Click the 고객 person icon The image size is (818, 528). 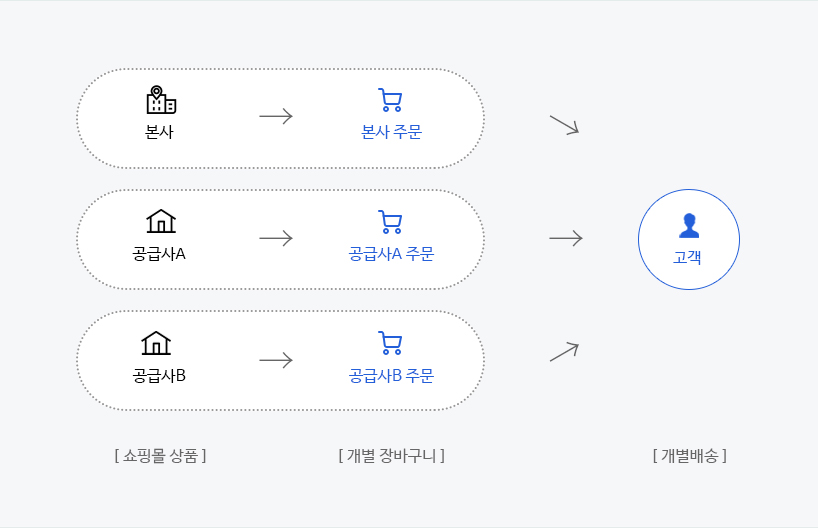click(689, 225)
